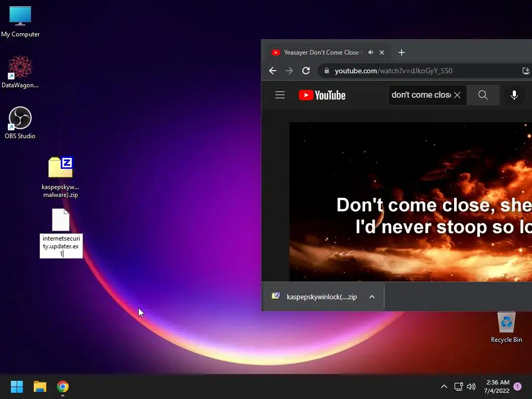532x399 pixels.
Task: Run the YouTube search with magnifier button
Action: (483, 95)
